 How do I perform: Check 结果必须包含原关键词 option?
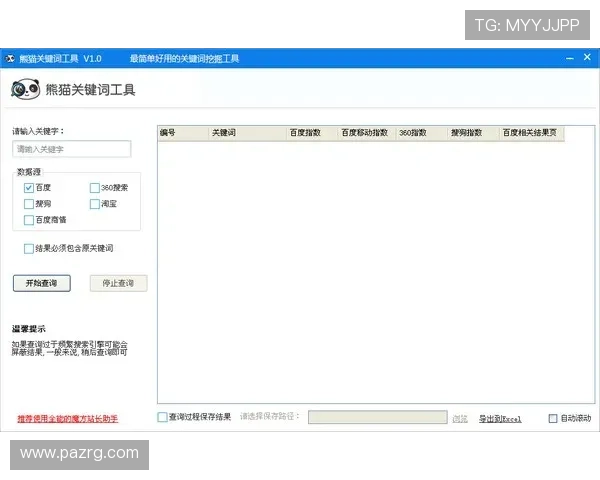click(x=29, y=249)
